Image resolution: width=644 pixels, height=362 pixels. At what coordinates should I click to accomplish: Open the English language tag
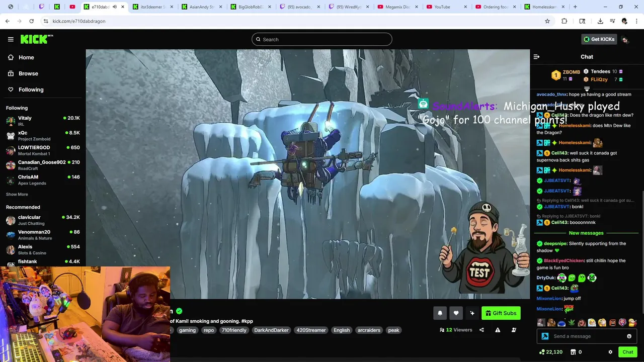(342, 330)
